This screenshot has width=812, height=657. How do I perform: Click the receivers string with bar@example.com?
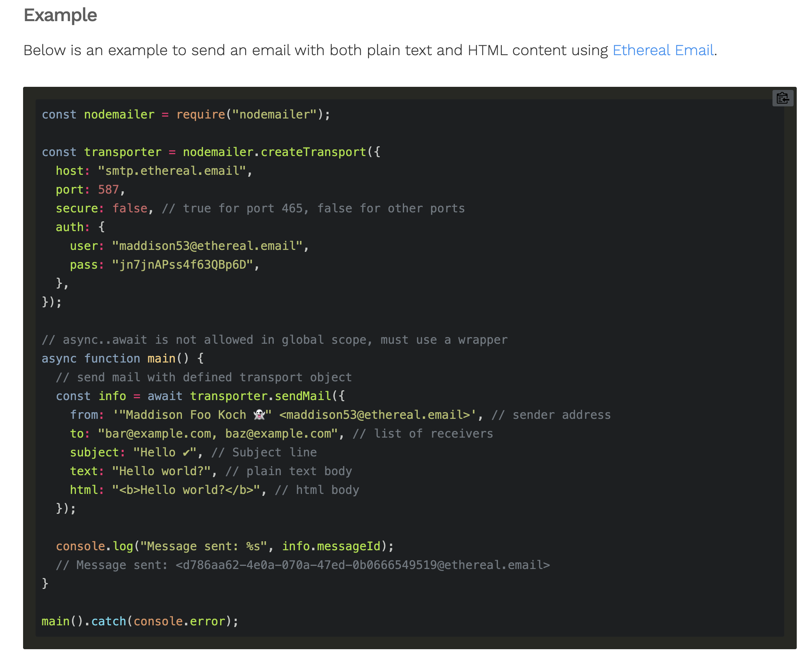pos(217,434)
